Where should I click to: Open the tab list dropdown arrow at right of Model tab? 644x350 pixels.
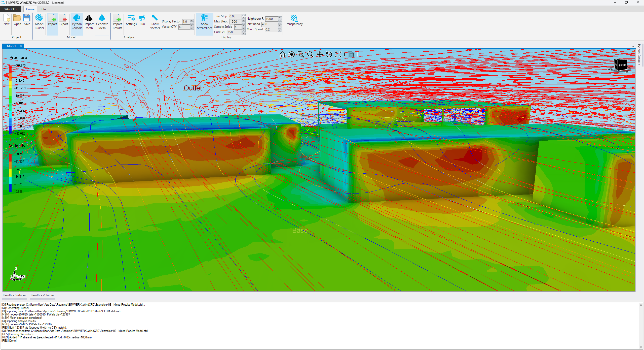[x=633, y=47]
